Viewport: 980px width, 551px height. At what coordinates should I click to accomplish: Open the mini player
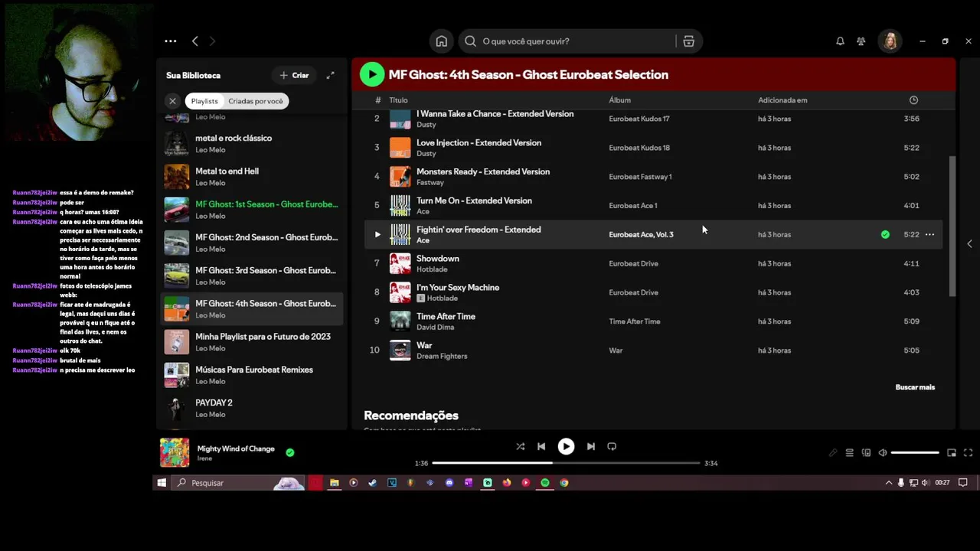point(952,453)
